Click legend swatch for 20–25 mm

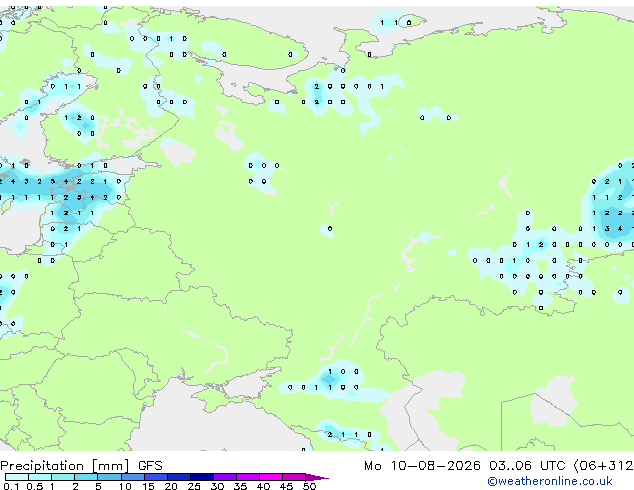click(178, 477)
